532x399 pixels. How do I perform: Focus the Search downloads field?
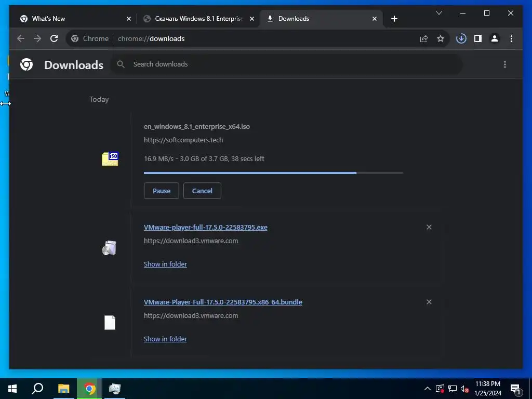coord(287,64)
